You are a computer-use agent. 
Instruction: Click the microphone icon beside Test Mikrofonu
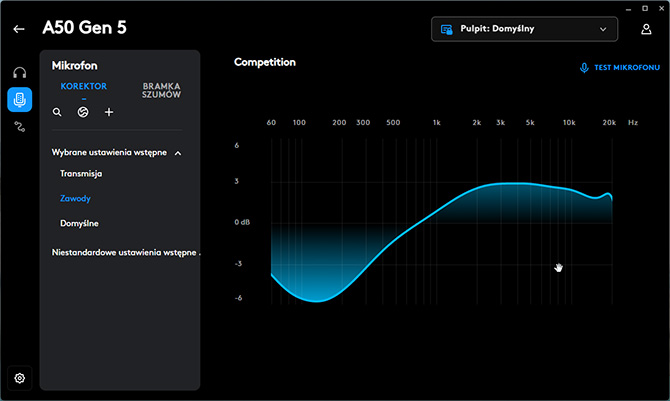click(x=584, y=68)
